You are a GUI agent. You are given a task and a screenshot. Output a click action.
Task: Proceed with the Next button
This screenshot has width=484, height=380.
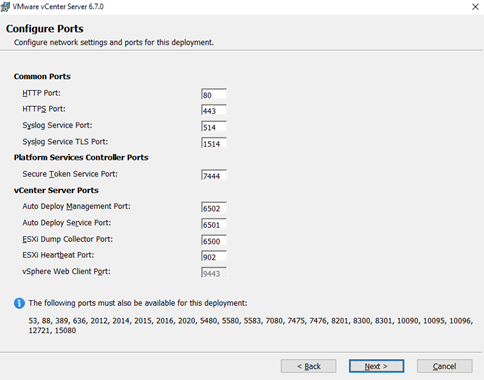[376, 366]
